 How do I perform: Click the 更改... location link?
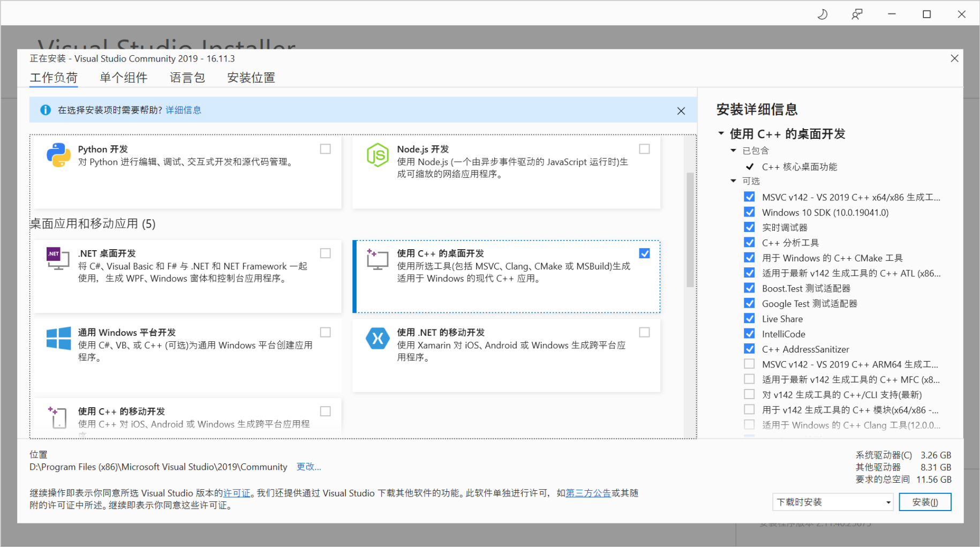pyautogui.click(x=309, y=467)
